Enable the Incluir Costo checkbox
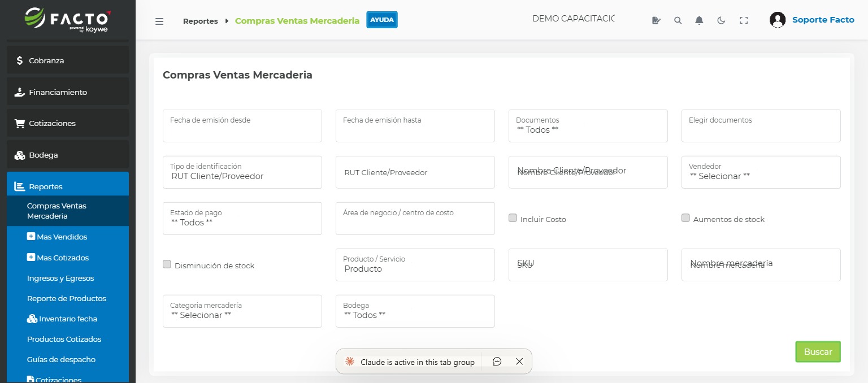Viewport: 868px width, 383px height. point(513,217)
